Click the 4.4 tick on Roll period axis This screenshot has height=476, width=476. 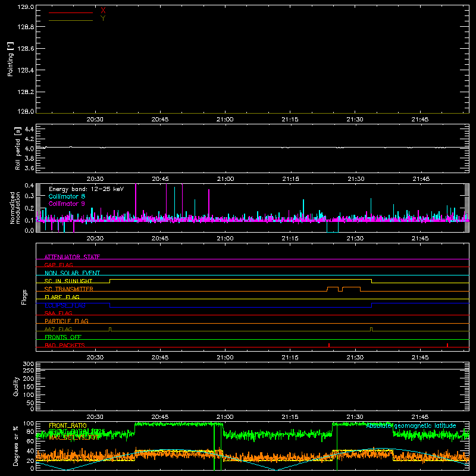click(x=29, y=129)
